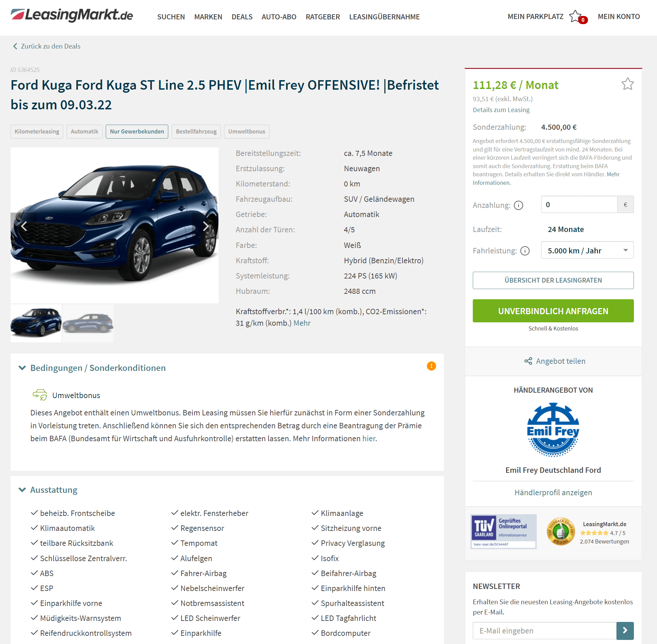Toggle the Umweltbonus tag
Image resolution: width=657 pixels, height=644 pixels.
pos(247,131)
